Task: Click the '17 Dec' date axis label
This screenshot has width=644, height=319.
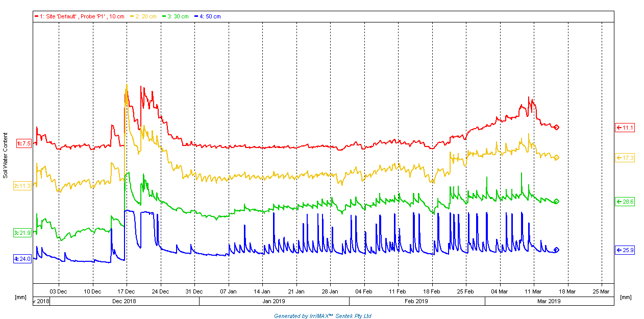Action: click(126, 291)
